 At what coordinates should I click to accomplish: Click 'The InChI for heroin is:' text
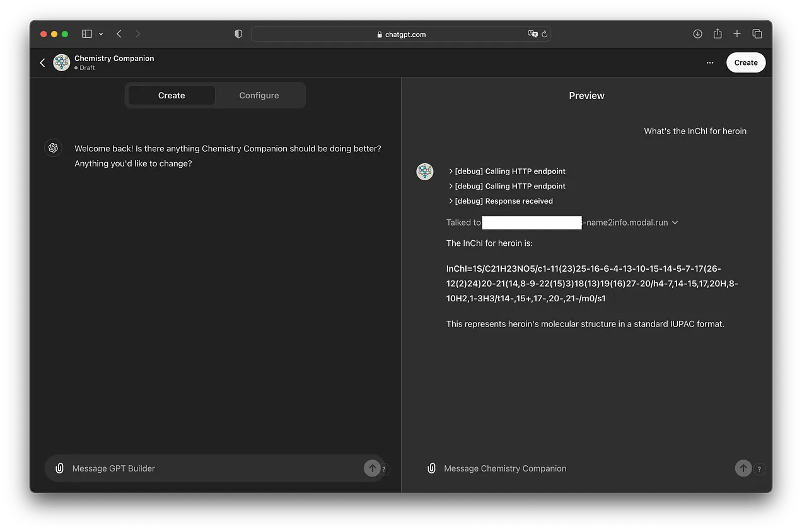489,243
